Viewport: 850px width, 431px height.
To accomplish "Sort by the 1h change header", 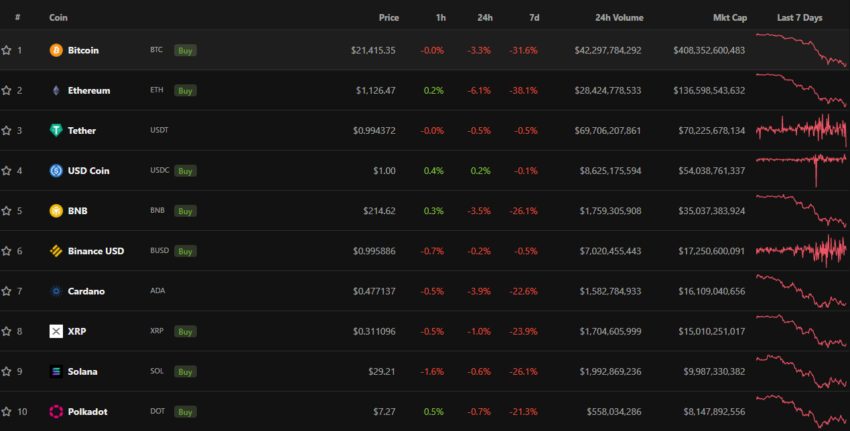I will tap(441, 17).
